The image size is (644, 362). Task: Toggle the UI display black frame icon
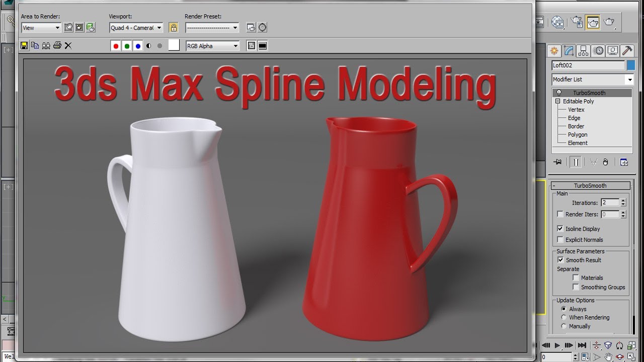click(x=262, y=46)
